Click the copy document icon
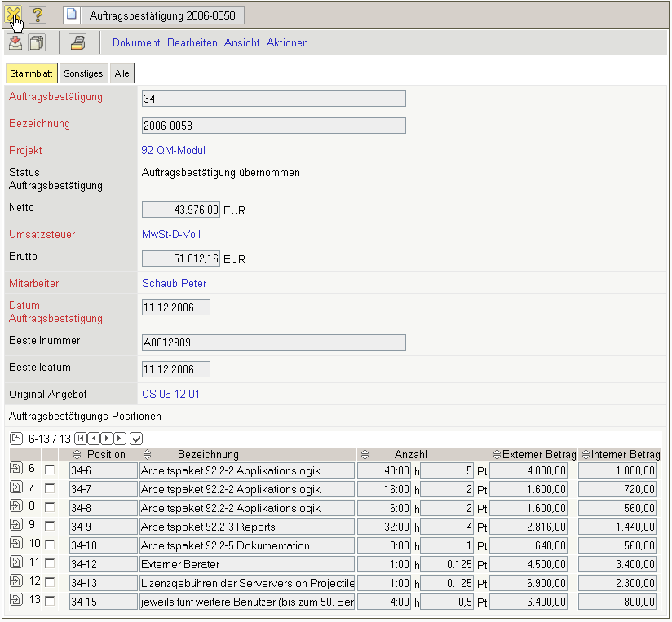 (37, 43)
